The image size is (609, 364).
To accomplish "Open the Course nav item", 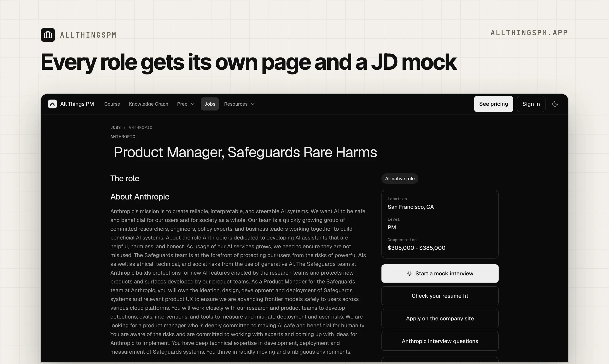I will point(112,104).
